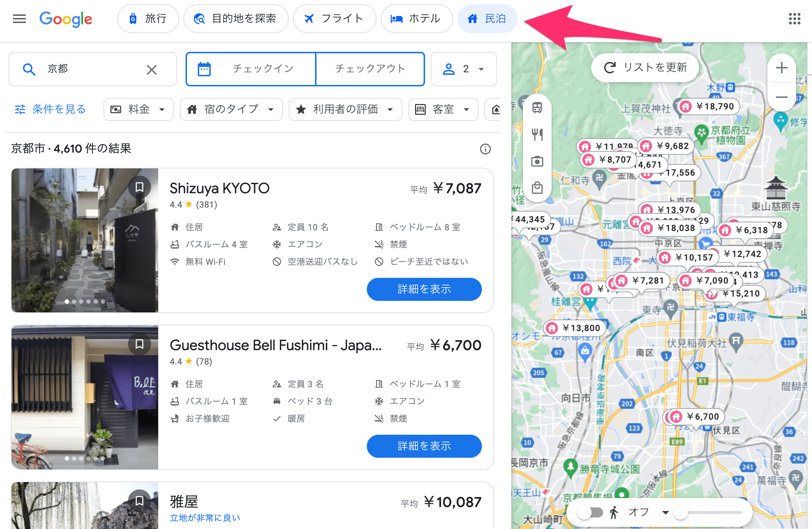Viewport: 812px width, 529px height.
Task: Switch to the ホテル tab
Action: tap(416, 19)
